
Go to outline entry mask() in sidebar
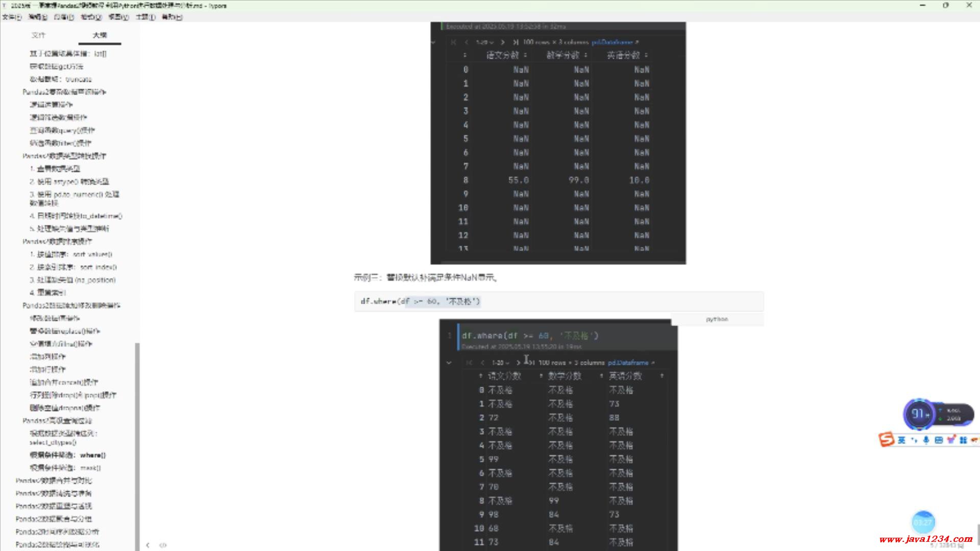point(65,468)
